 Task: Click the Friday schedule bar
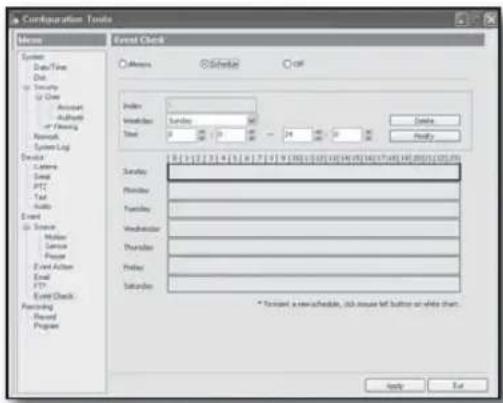pyautogui.click(x=314, y=266)
